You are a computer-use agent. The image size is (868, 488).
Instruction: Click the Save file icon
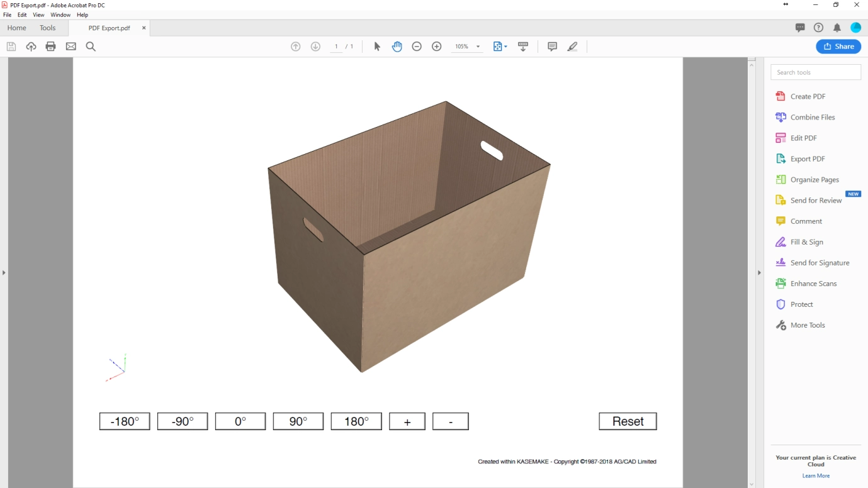11,47
